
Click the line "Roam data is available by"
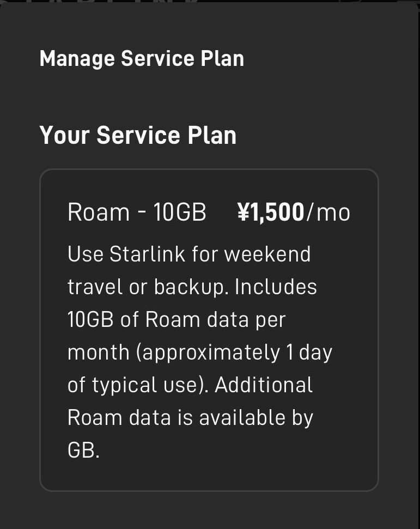(x=190, y=418)
